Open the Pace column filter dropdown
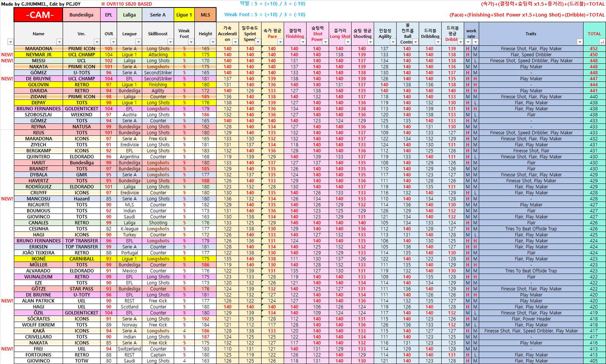 click(x=280, y=42)
